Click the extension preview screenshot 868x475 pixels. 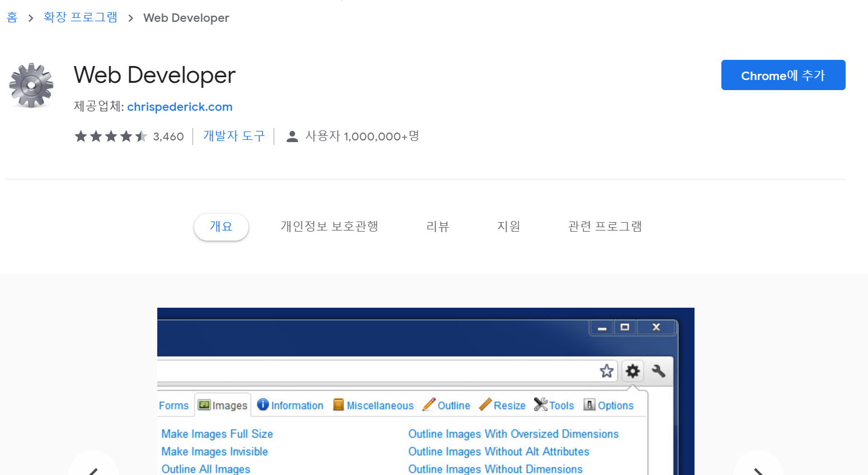(426, 392)
